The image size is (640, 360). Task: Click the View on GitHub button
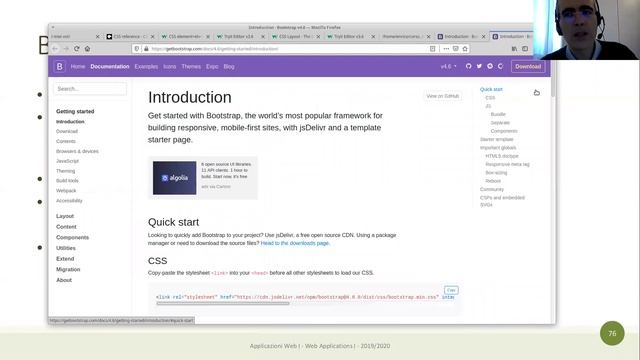tap(442, 96)
